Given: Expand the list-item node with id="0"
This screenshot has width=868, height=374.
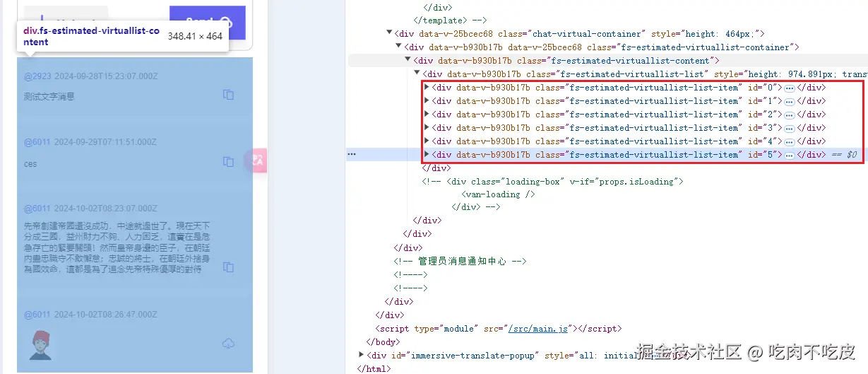Looking at the screenshot, I should [427, 88].
